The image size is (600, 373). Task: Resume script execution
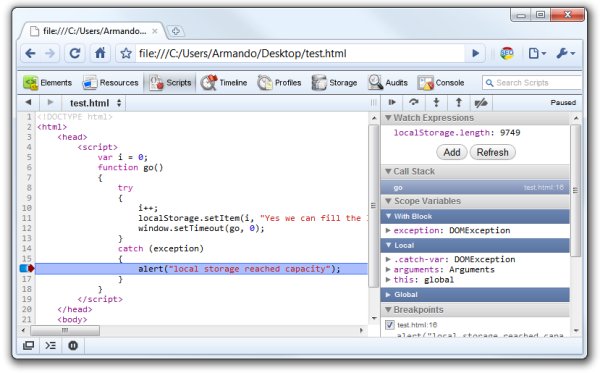coord(392,103)
